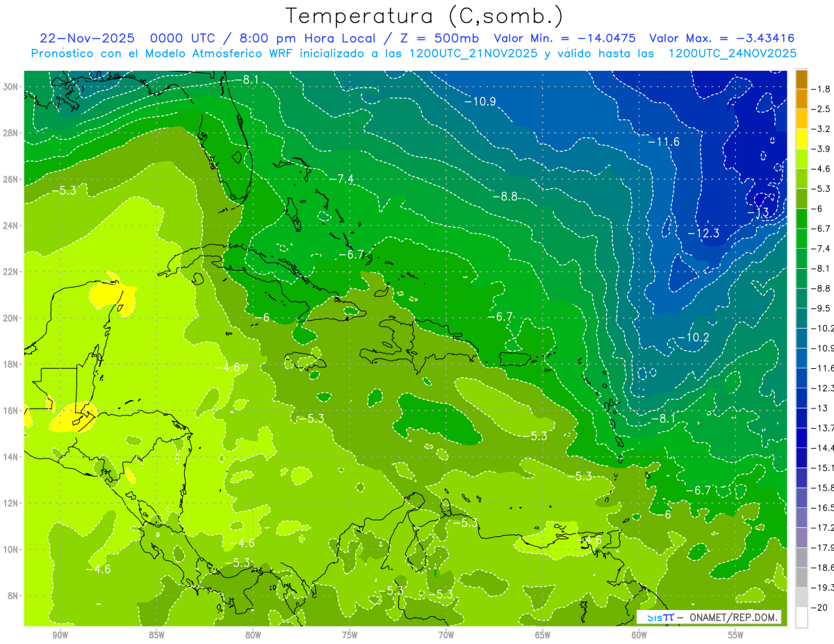This screenshot has width=834, height=644.
Task: Click the 20N latitude axis label
Action: coord(10,318)
